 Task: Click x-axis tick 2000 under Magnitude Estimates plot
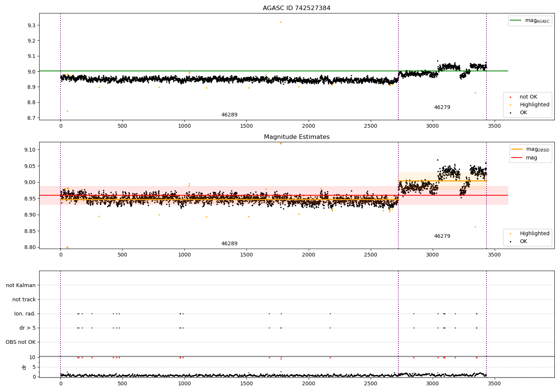308,255
